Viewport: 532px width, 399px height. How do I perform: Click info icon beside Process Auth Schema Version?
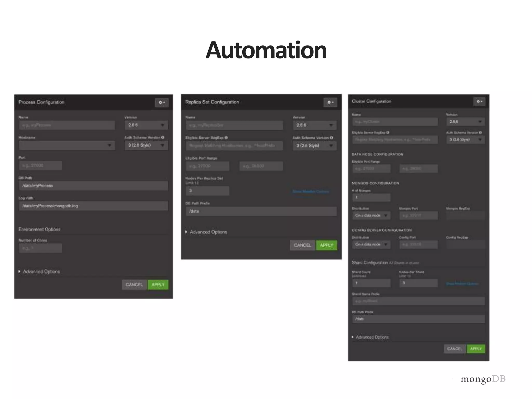pos(163,137)
